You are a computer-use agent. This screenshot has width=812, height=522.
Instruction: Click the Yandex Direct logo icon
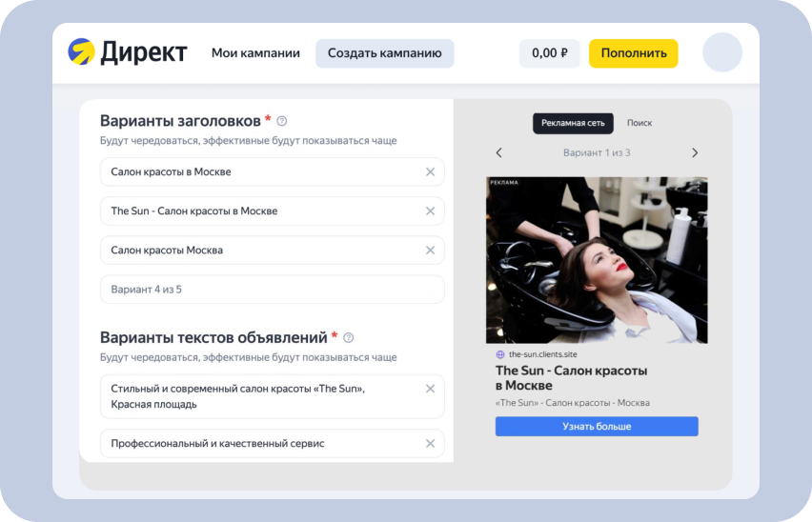click(x=81, y=51)
